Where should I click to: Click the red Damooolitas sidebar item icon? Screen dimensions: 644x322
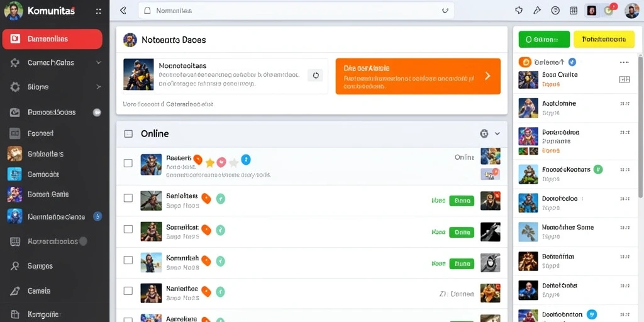pyautogui.click(x=15, y=38)
